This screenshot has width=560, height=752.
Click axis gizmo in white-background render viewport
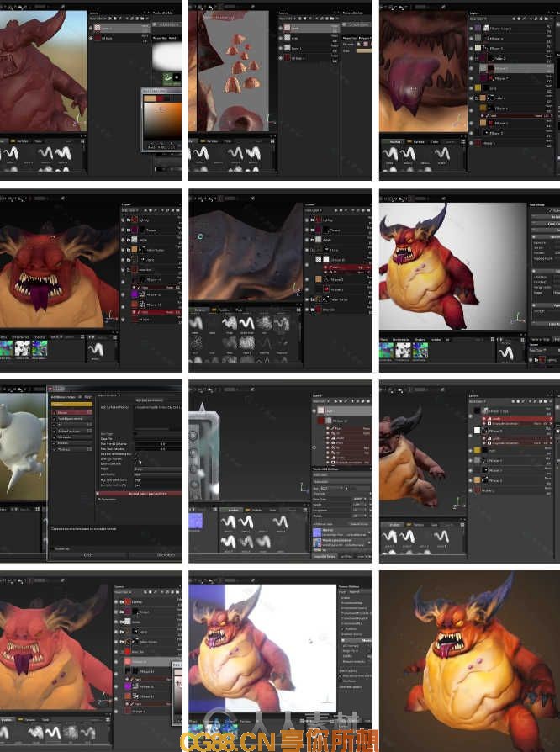(x=517, y=319)
